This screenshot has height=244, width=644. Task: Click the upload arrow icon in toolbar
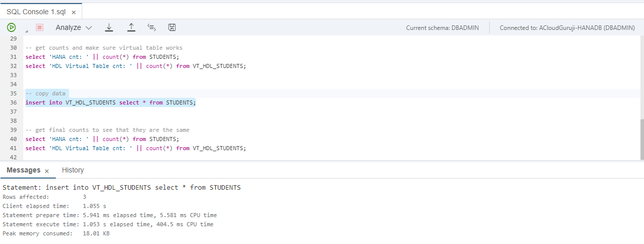131,27
